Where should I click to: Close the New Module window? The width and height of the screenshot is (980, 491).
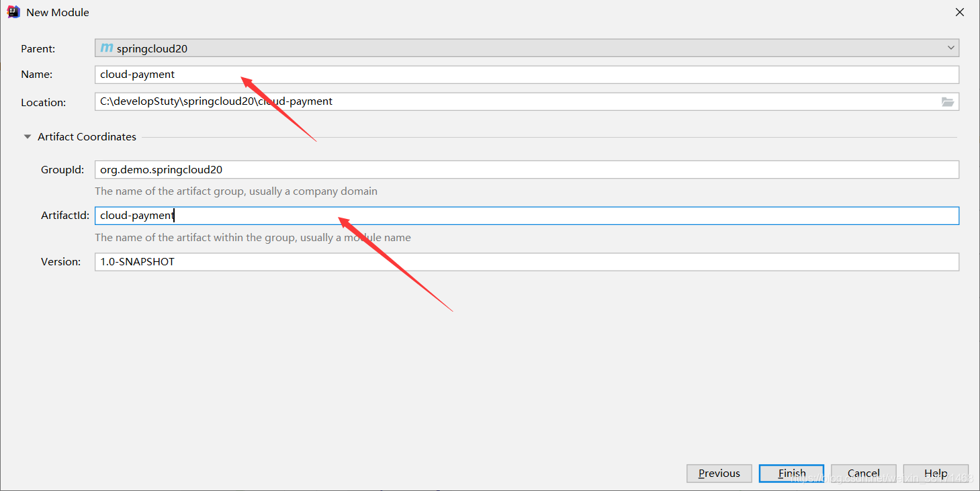pyautogui.click(x=960, y=12)
